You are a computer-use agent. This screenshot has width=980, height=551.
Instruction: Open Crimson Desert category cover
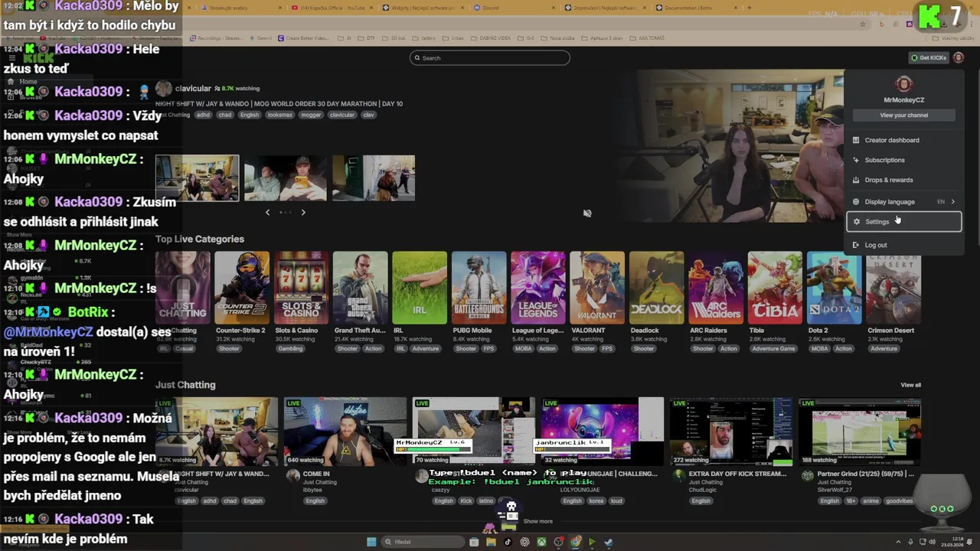[893, 288]
